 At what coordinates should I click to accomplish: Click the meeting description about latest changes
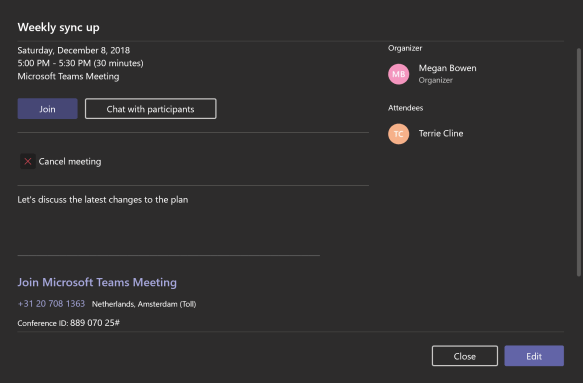pos(103,200)
